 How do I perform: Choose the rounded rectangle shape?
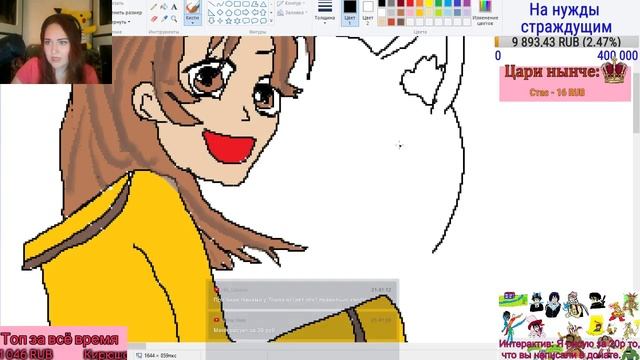tap(246, 4)
